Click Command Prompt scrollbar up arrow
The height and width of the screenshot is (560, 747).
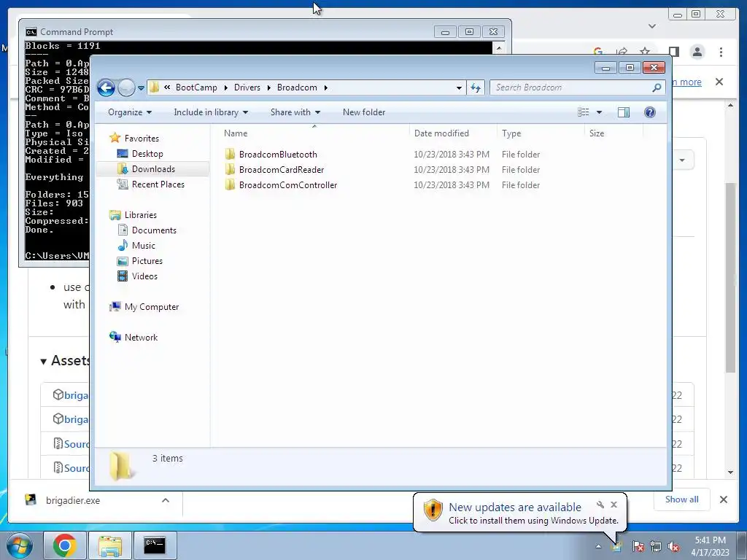coord(498,47)
